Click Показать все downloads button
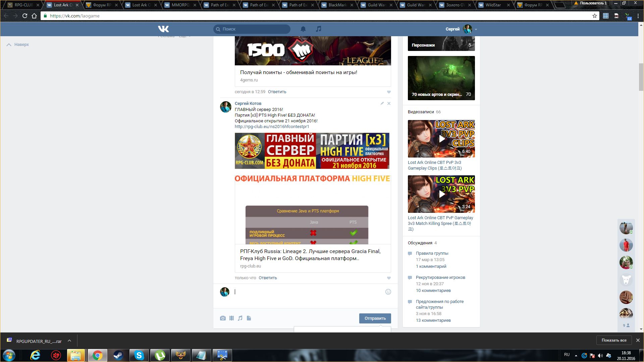Screen dimensions: 644x362 tap(614, 340)
